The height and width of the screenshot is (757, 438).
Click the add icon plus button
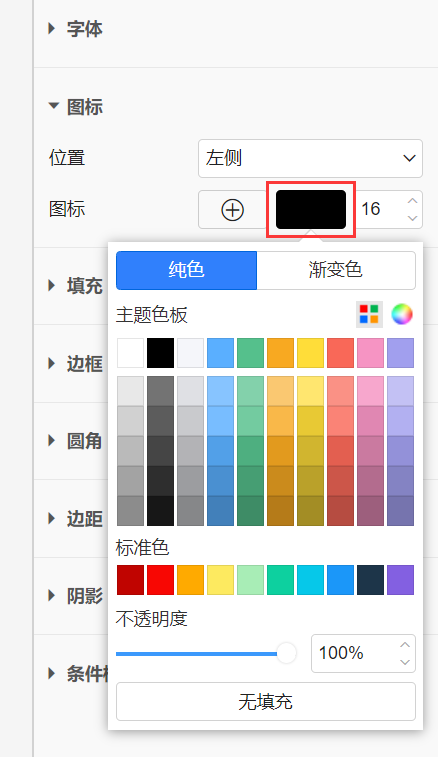[x=232, y=210]
